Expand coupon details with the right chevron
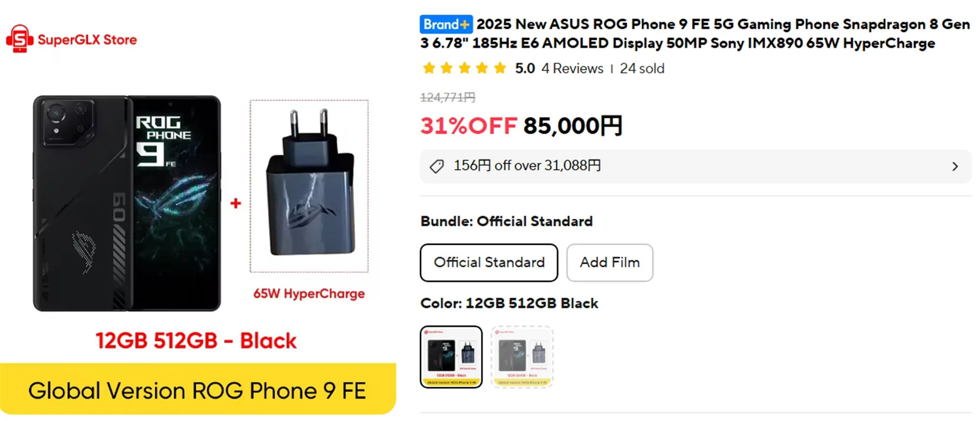 [955, 167]
